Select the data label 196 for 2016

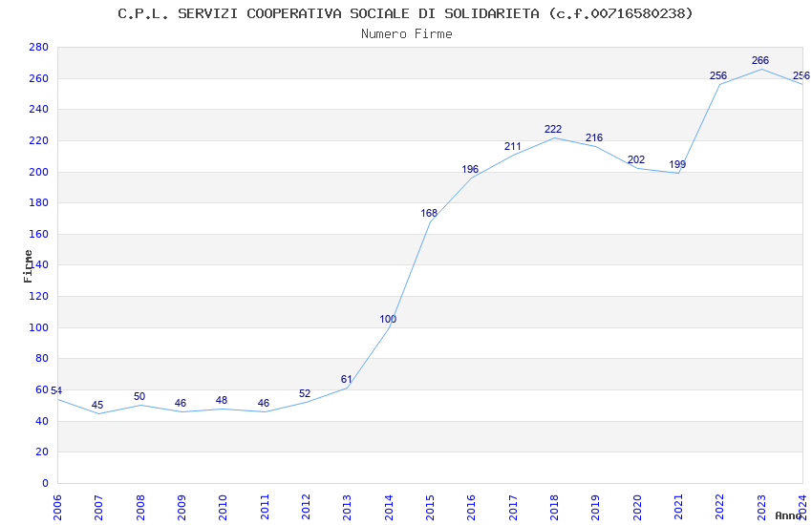[470, 169]
